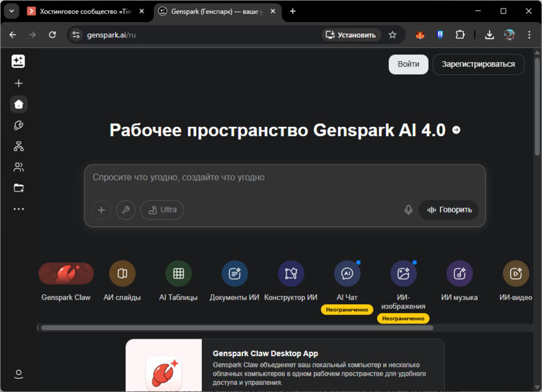Open the hierarchy nodes icon in sidebar
The image size is (542, 392).
point(19,147)
